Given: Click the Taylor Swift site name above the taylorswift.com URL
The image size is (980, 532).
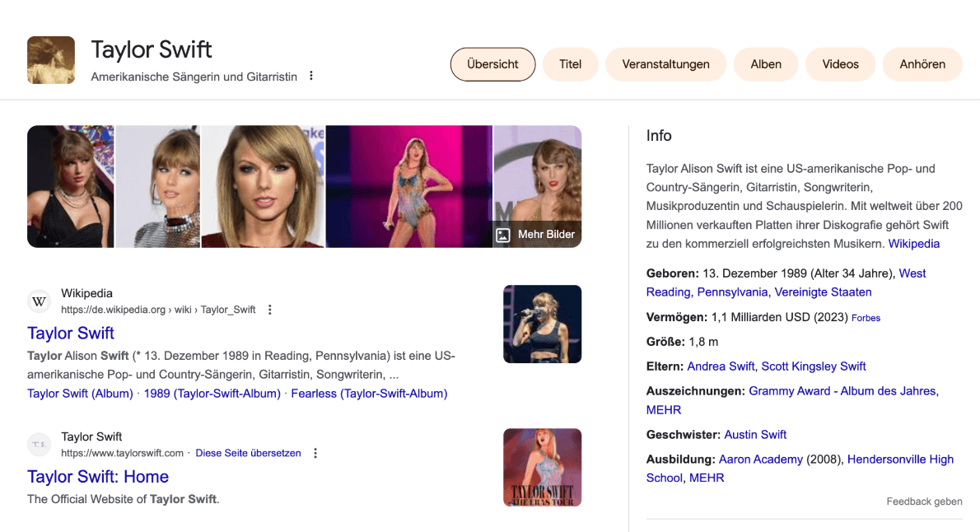Looking at the screenshot, I should point(91,436).
